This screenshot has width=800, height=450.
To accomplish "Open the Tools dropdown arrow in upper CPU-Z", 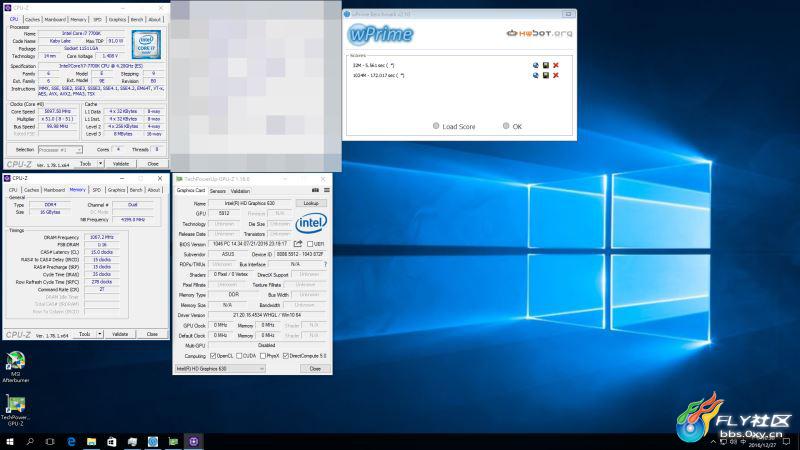I will pyautogui.click(x=101, y=164).
